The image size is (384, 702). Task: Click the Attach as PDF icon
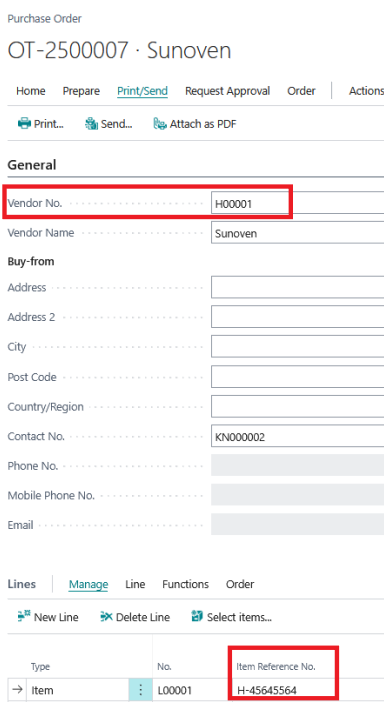pyautogui.click(x=160, y=124)
